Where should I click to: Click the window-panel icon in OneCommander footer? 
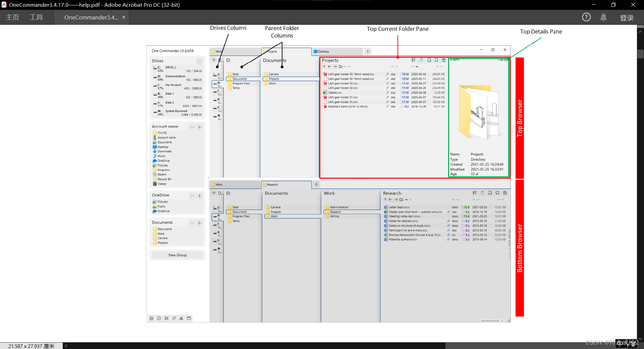click(189, 318)
